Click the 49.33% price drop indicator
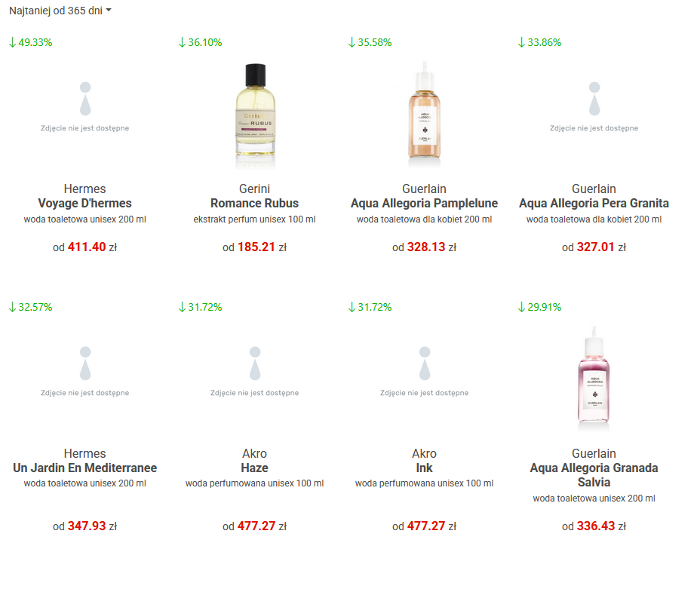Image resolution: width=700 pixels, height=589 pixels. click(31, 42)
